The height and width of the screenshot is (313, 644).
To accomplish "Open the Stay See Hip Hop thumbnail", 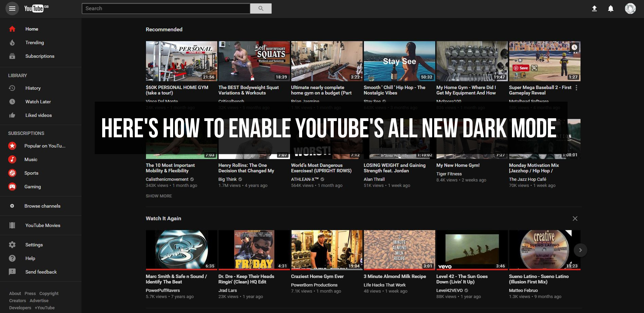I will pos(400,61).
